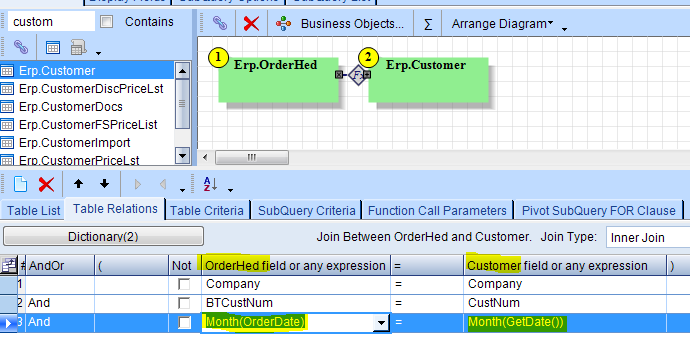Click the red X delete row icon

click(x=46, y=184)
